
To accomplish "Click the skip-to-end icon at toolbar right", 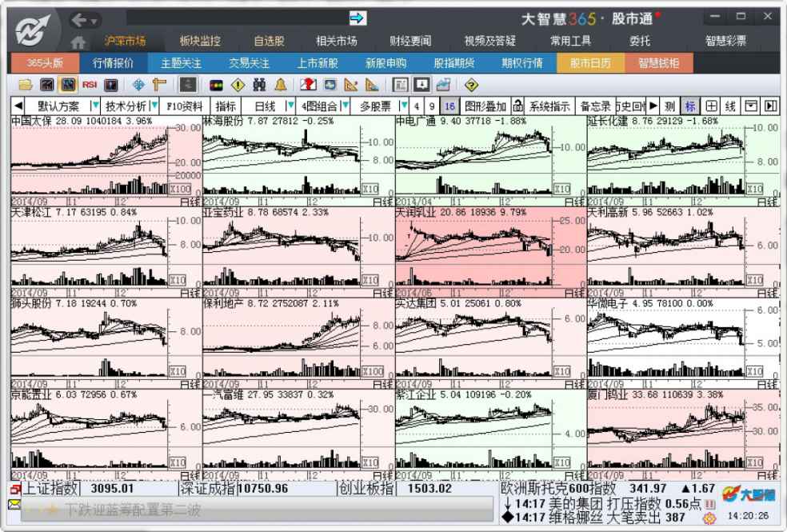I will (x=770, y=106).
